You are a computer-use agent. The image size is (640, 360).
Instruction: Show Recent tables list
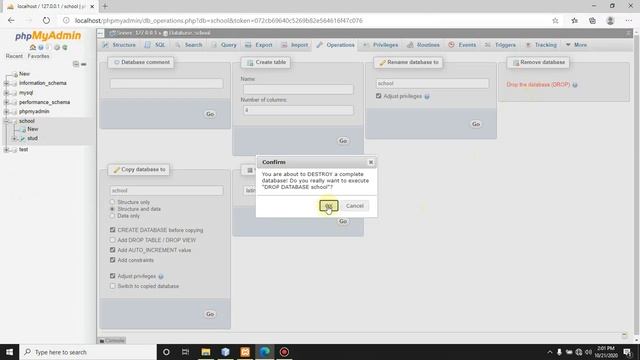coord(14,56)
